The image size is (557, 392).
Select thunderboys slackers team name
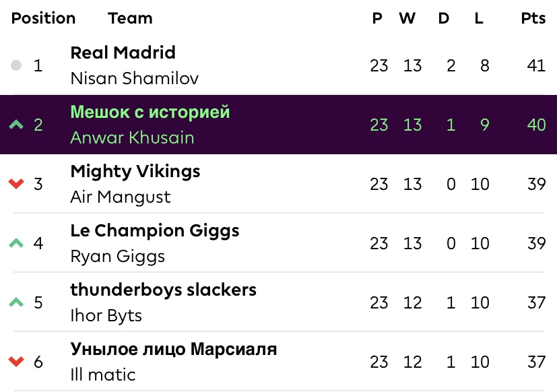[x=164, y=290]
